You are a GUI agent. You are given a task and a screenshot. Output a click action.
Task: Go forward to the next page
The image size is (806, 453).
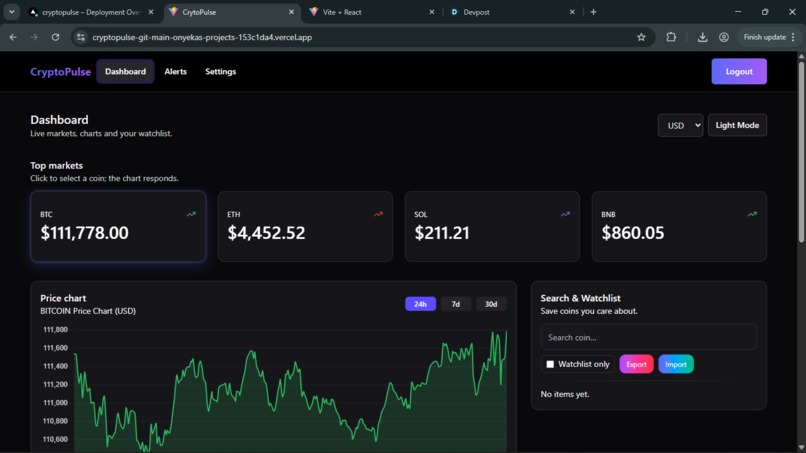[x=34, y=37]
